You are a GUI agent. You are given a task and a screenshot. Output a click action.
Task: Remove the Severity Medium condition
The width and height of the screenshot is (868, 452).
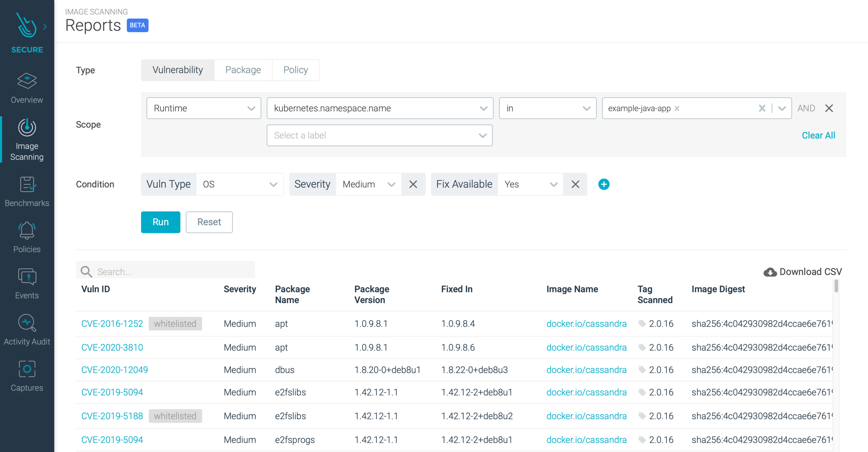[413, 184]
